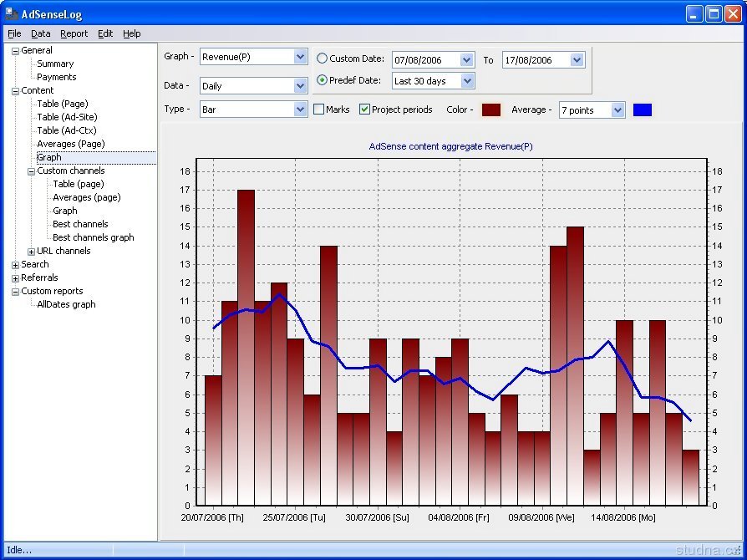Open the Data menu

41,34
